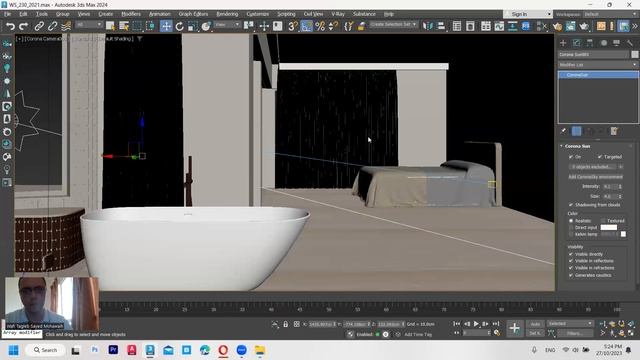Open the Rendering menu
Screen dimensions: 640x360
click(x=227, y=14)
